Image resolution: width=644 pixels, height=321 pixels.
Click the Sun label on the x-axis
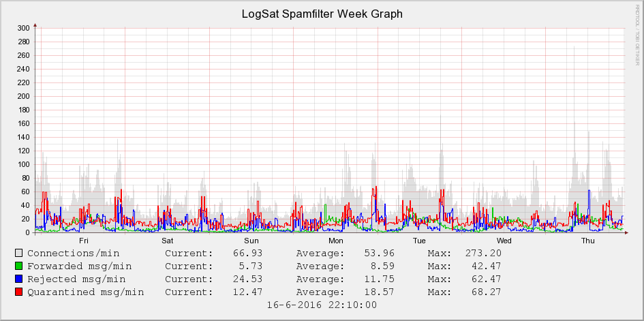click(251, 241)
